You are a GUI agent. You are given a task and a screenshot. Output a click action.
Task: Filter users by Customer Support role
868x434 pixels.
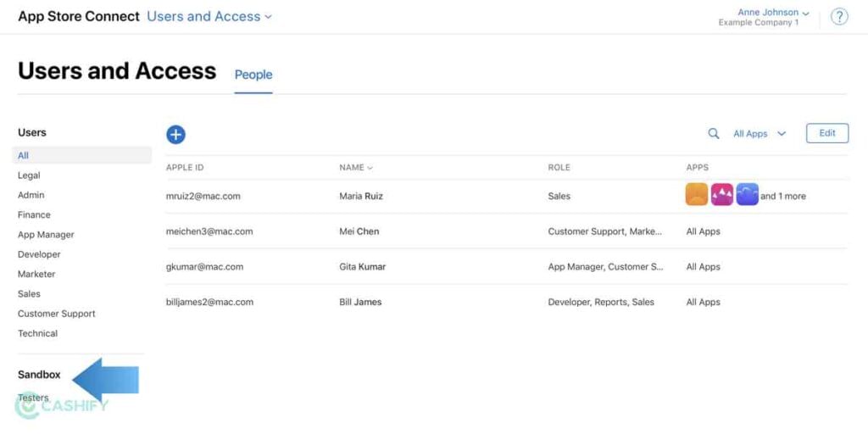[x=57, y=314]
